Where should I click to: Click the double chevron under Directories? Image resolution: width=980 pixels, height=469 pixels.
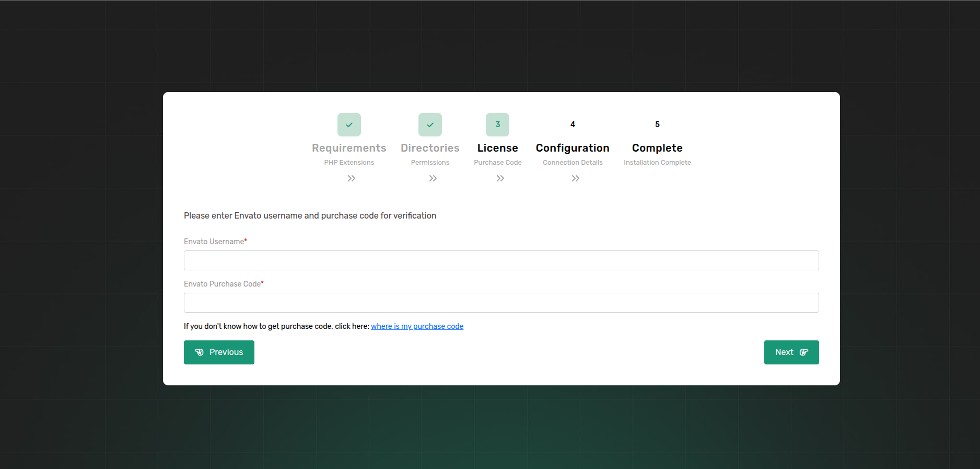click(433, 178)
